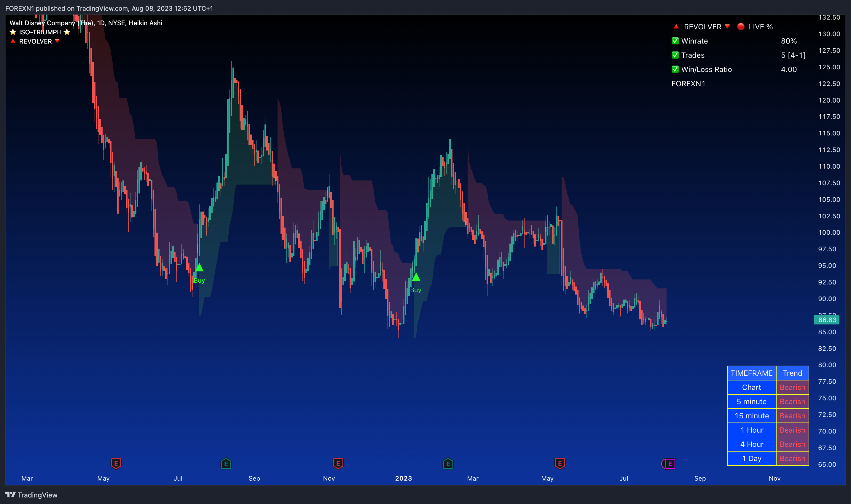Click the red up-triangle in REVOLVER stats header

click(676, 26)
